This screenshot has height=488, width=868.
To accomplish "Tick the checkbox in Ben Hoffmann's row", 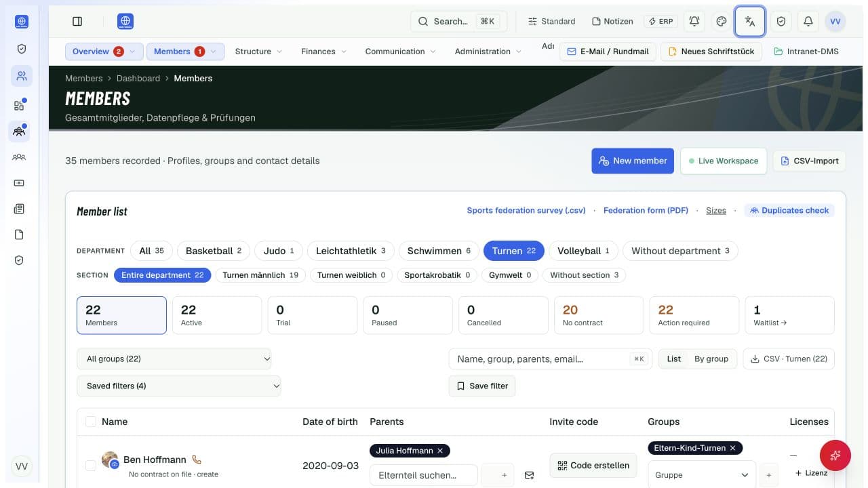I will [90, 466].
